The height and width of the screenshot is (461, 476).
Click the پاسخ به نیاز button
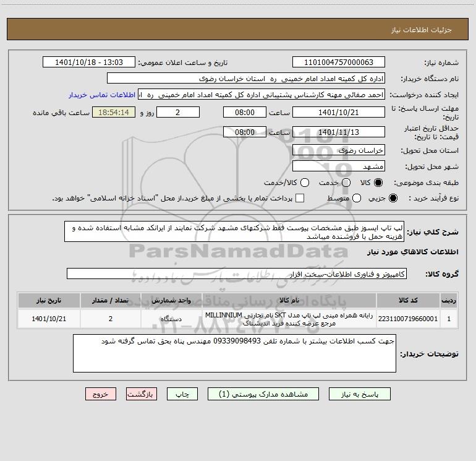[x=359, y=394]
